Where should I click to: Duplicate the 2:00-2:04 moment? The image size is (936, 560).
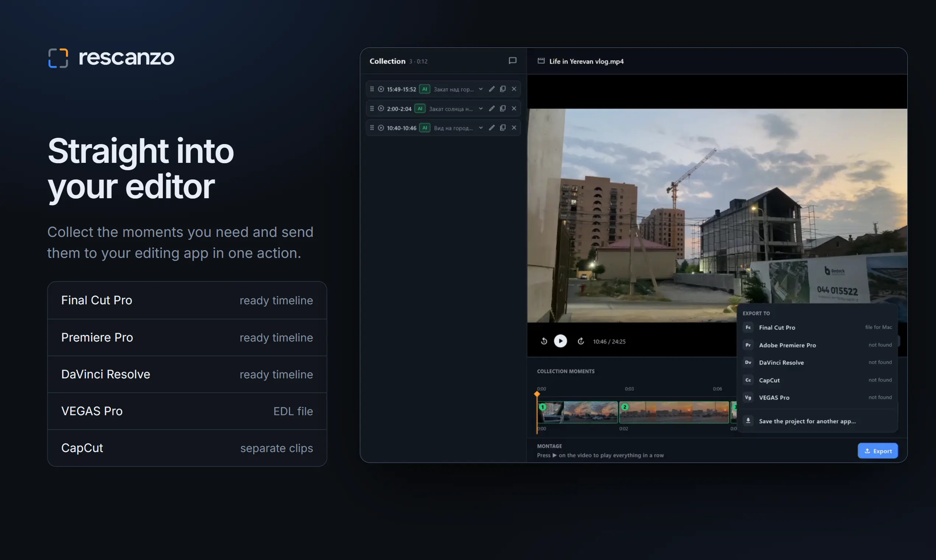[503, 109]
